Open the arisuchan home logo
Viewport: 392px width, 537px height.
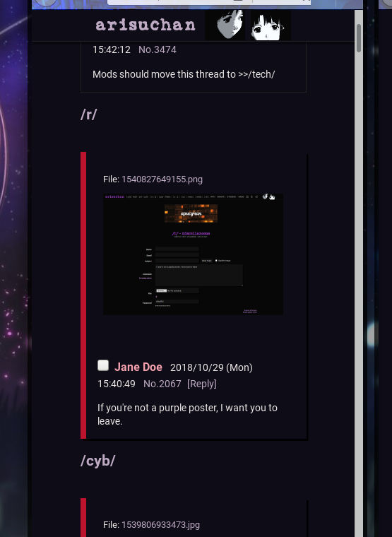point(145,25)
